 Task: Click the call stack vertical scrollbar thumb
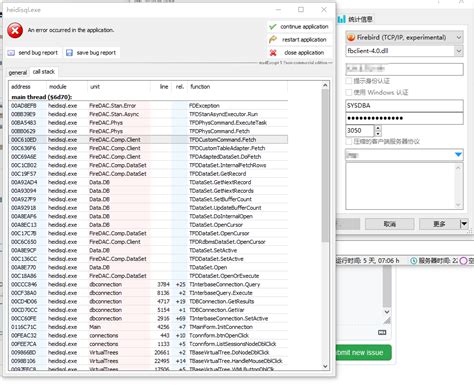325,166
